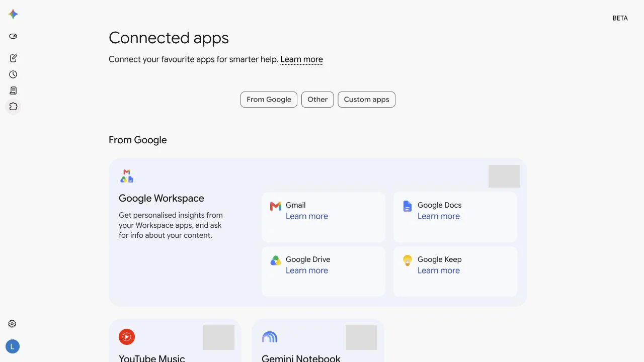This screenshot has width=644, height=362.
Task: Click the Connected apps page heading
Action: coord(169,38)
